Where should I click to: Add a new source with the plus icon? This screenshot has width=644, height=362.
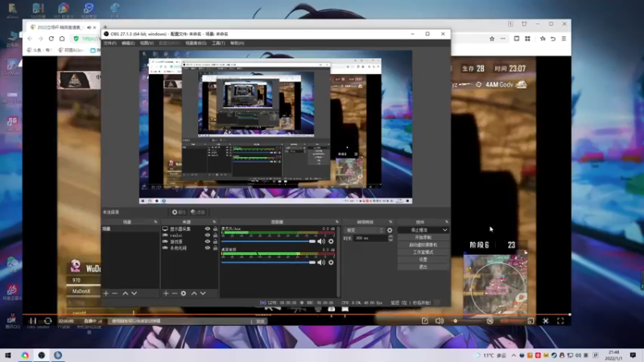pos(166,294)
